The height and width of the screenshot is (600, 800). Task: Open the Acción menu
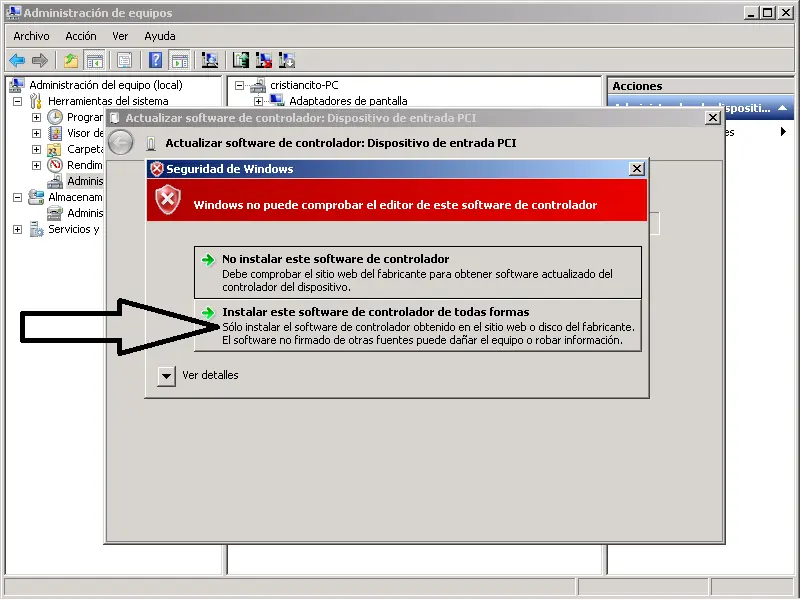81,36
